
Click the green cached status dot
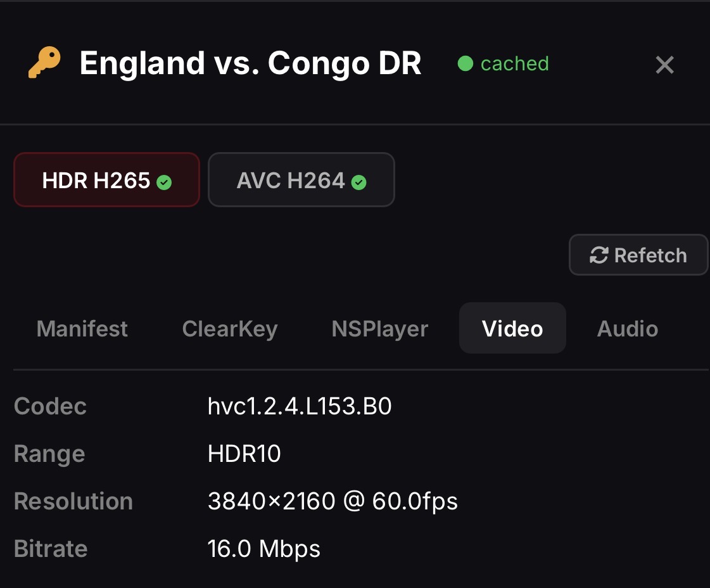click(465, 64)
